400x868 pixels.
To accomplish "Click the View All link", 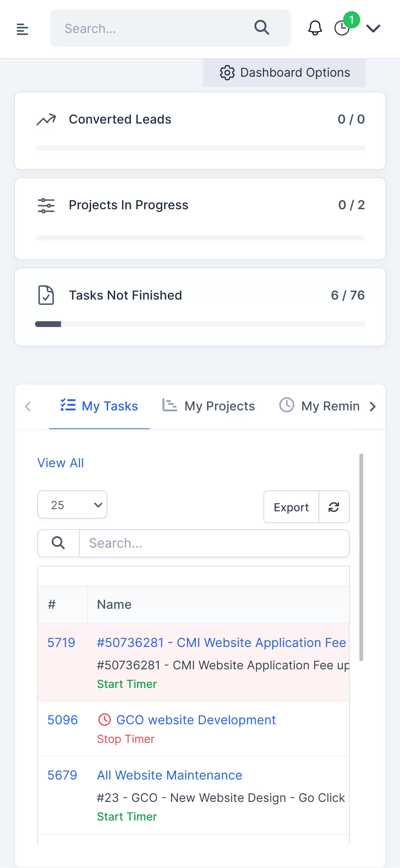I will tap(60, 463).
